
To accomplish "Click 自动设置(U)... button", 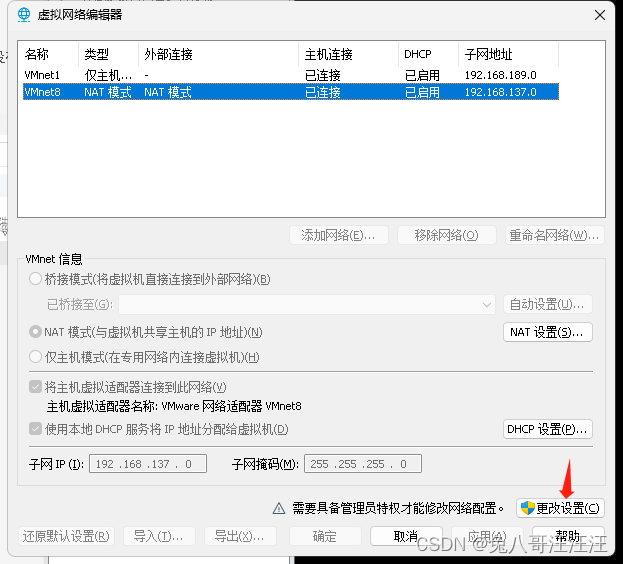I will point(548,305).
